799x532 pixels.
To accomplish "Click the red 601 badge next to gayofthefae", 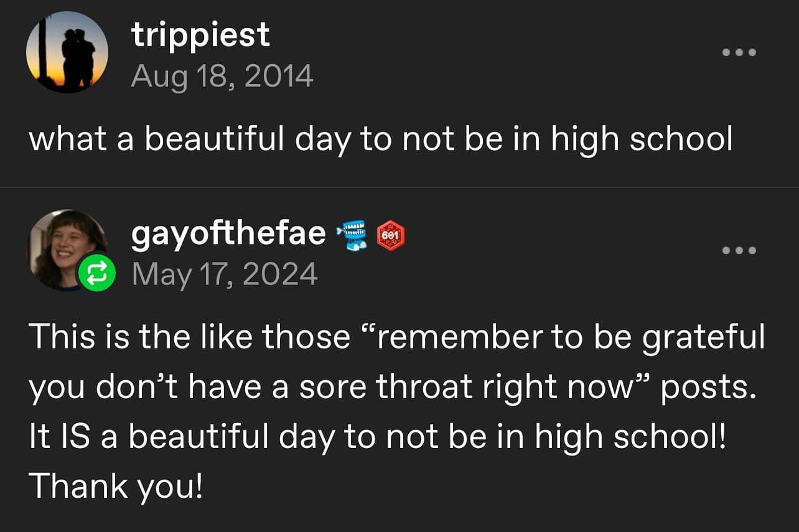I will [x=390, y=236].
